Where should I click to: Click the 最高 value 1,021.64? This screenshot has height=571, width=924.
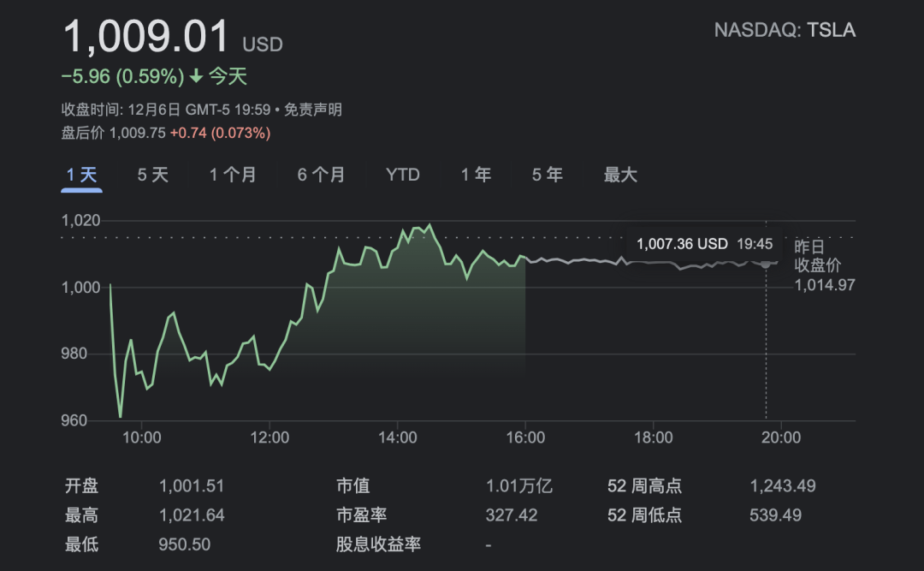click(x=192, y=515)
